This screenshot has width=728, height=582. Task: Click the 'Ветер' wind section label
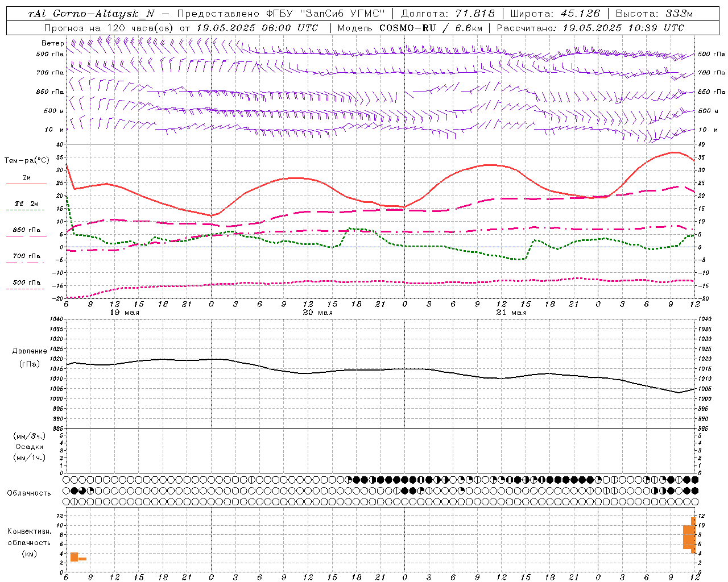pos(52,43)
